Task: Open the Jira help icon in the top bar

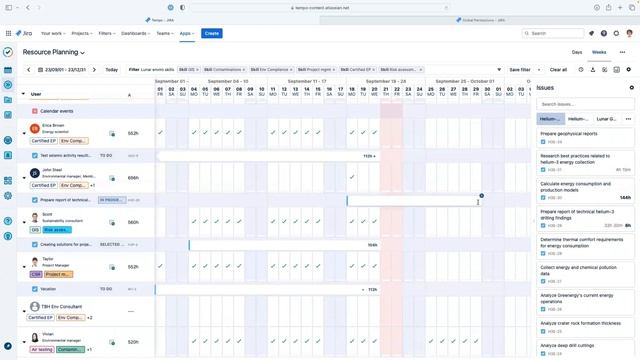Action: click(604, 33)
